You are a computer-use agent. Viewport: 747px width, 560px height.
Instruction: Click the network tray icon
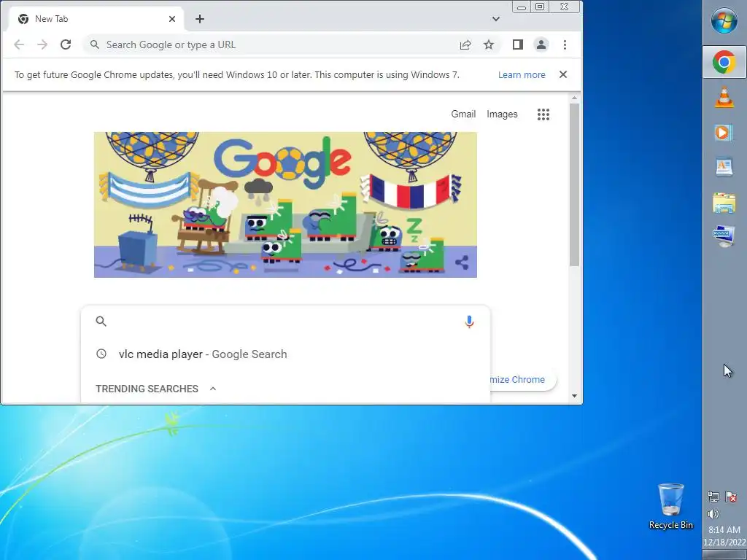(x=713, y=497)
